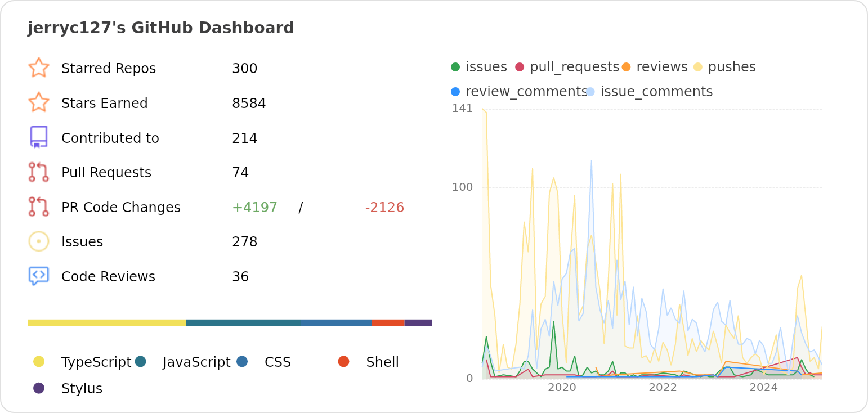Click the issue_comments legend text

[x=657, y=92]
